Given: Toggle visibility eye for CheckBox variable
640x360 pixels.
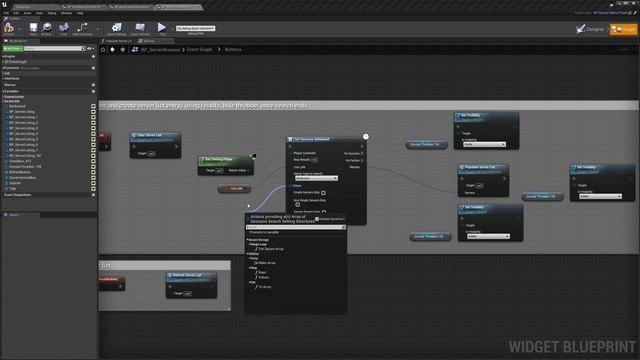Looking at the screenshot, I should click(93, 161).
